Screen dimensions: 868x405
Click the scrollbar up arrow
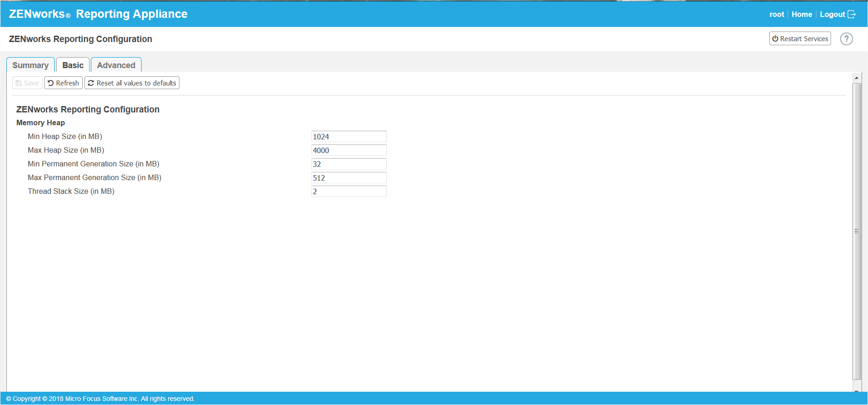pyautogui.click(x=857, y=78)
